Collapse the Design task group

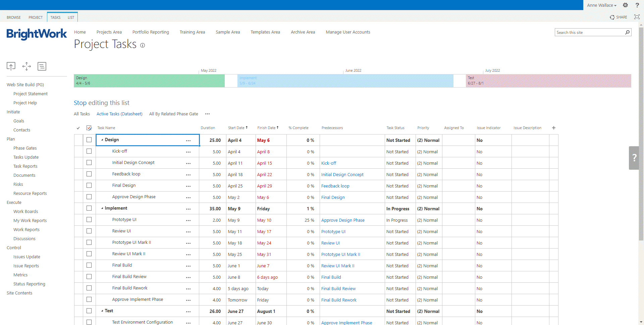[102, 140]
